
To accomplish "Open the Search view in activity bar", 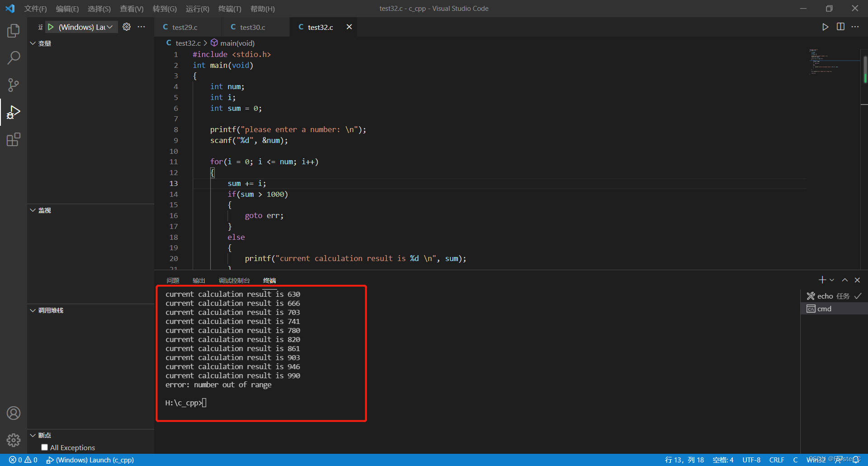I will tap(14, 58).
